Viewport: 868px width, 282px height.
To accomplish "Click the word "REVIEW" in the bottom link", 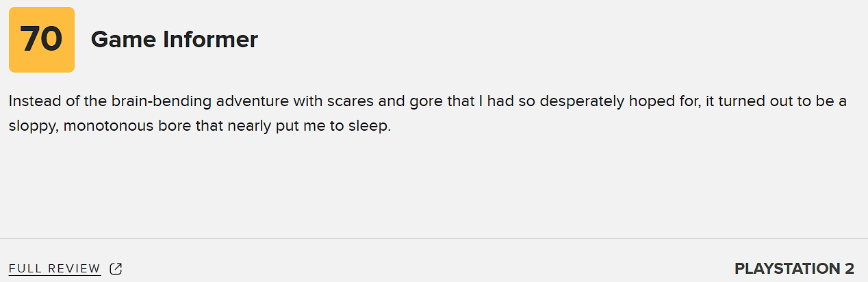I will pos(73,268).
